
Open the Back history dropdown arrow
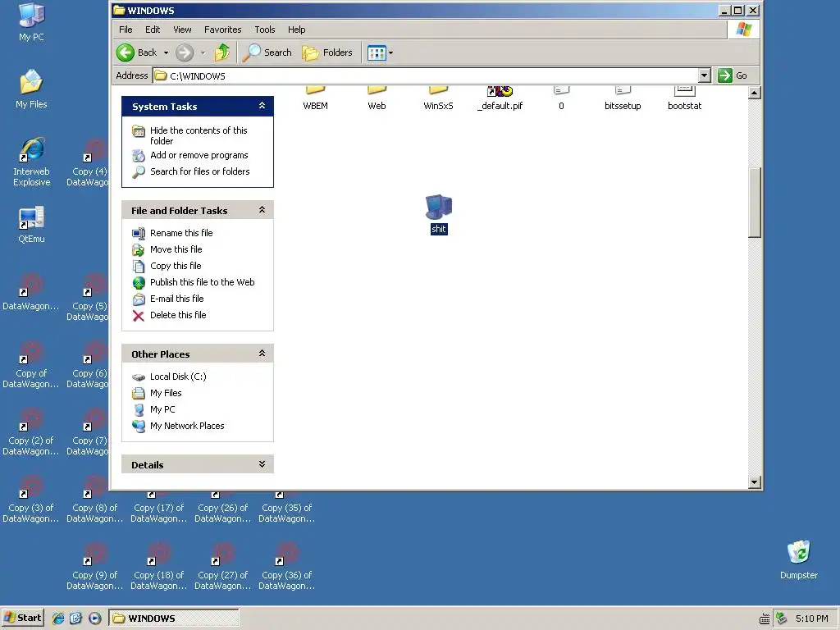pyautogui.click(x=166, y=53)
